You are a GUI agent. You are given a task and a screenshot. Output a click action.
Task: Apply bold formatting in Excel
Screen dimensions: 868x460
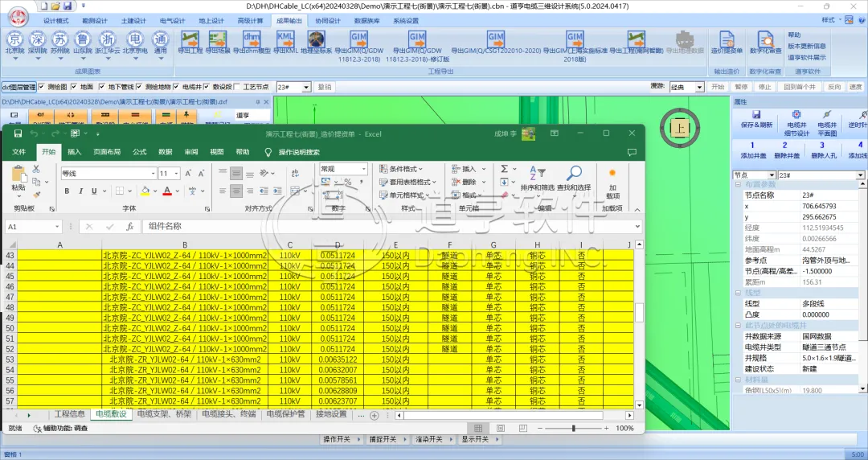pos(68,191)
